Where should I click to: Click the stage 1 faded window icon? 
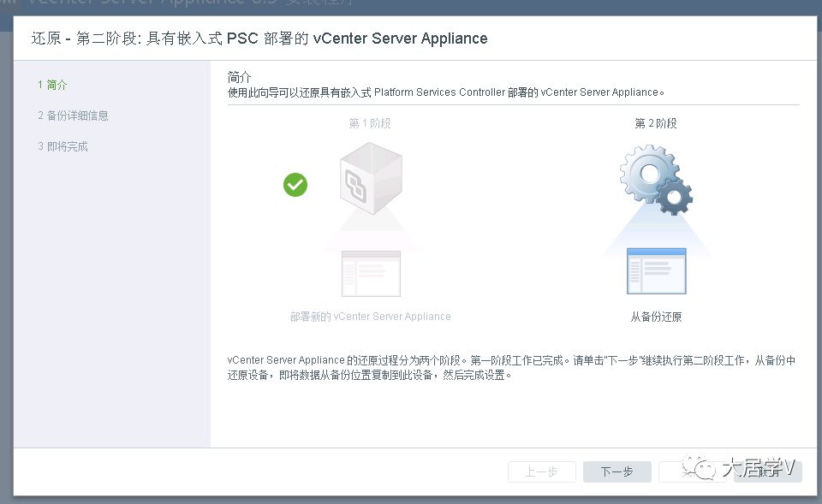(371, 274)
